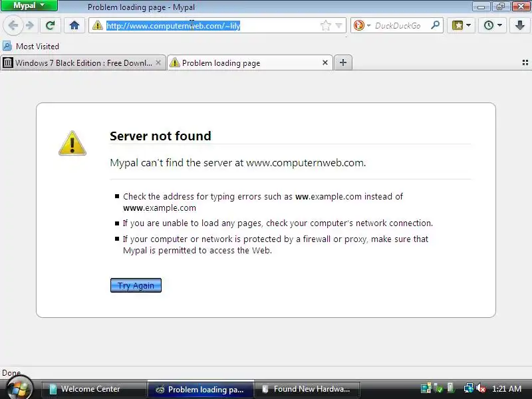Go back to previous page
The width and height of the screenshot is (532, 399).
click(x=13, y=25)
